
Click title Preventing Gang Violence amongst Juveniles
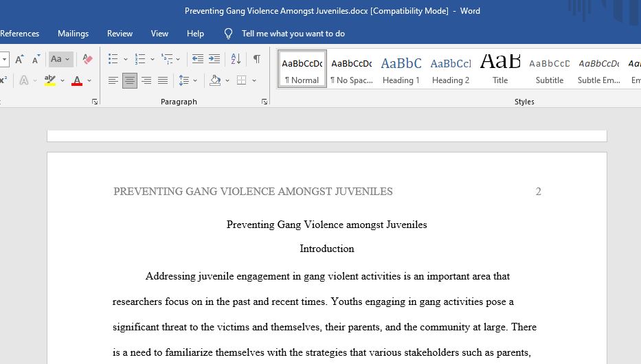click(326, 225)
